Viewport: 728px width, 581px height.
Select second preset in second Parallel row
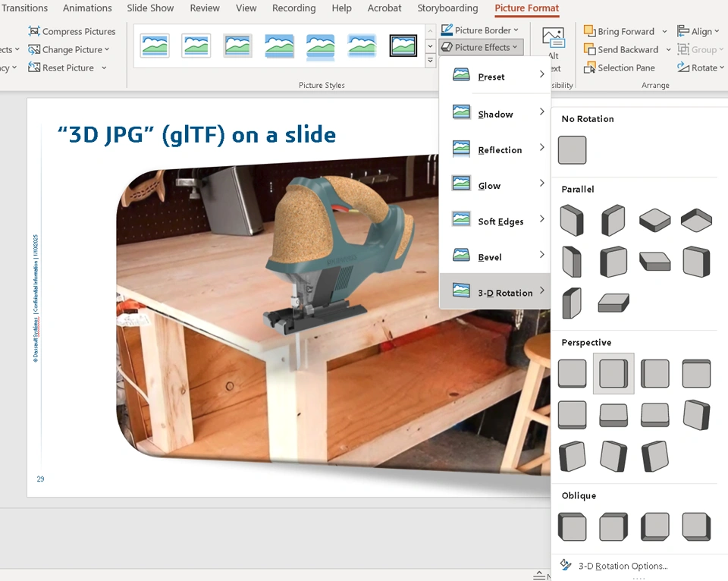(613, 262)
